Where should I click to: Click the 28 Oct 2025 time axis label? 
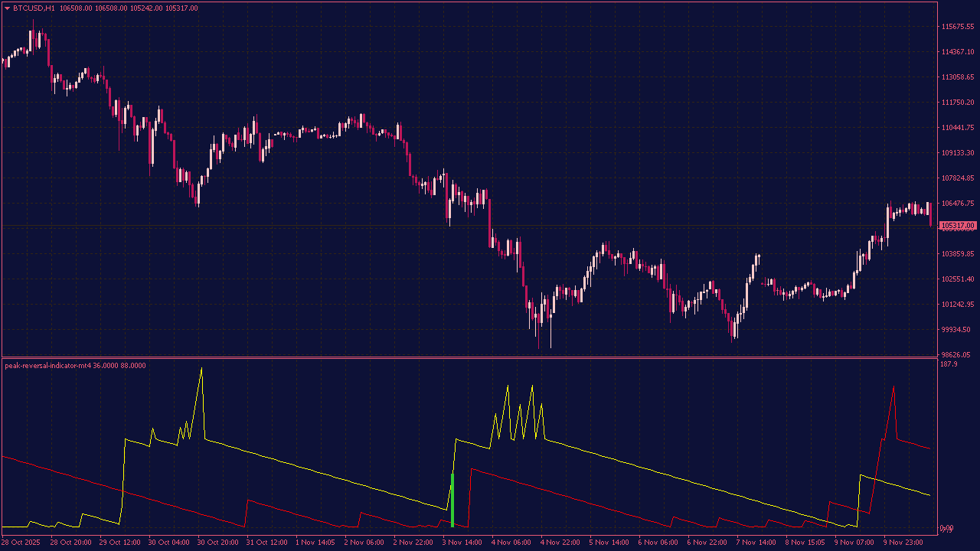[22, 541]
